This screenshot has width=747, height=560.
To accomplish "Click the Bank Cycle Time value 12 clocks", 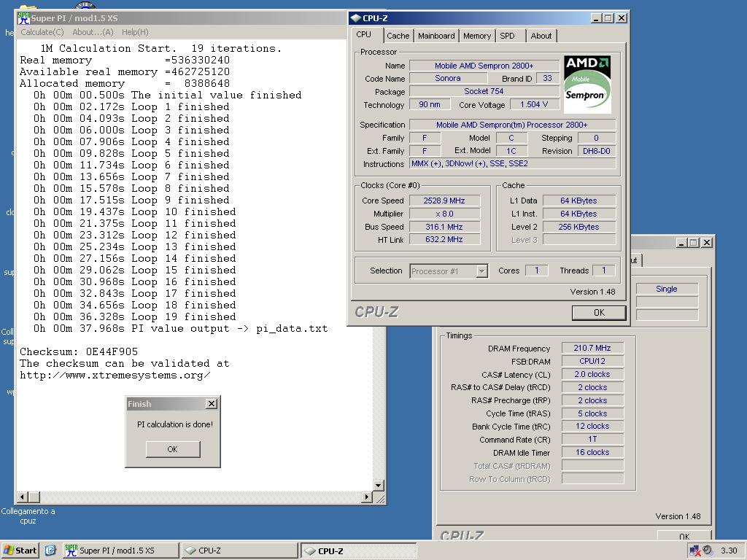I will coord(592,426).
